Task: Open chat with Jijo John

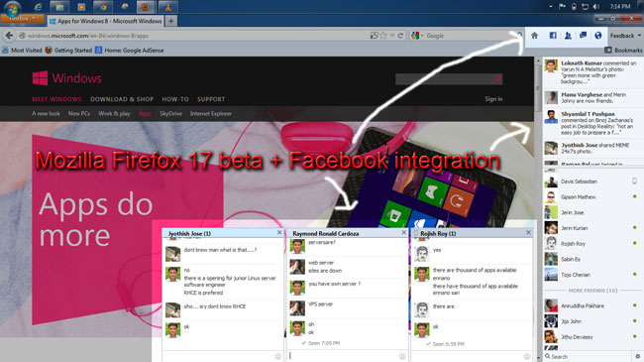Action: point(591,321)
